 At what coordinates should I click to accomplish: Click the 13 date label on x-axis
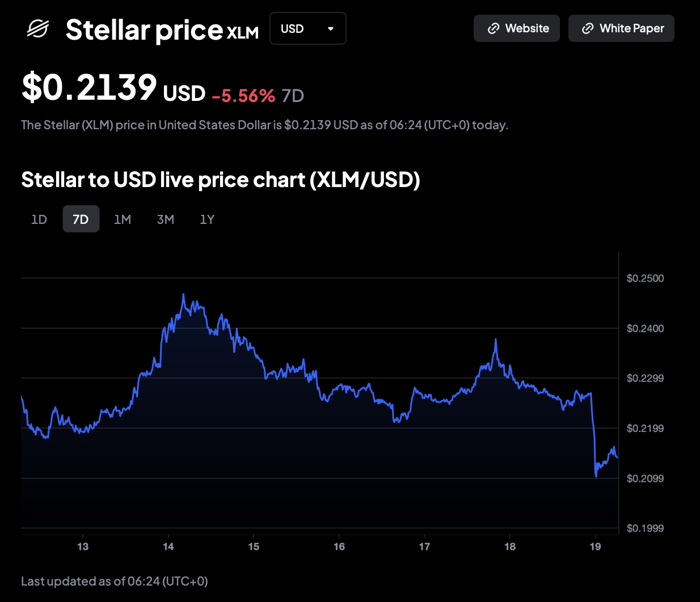(83, 546)
